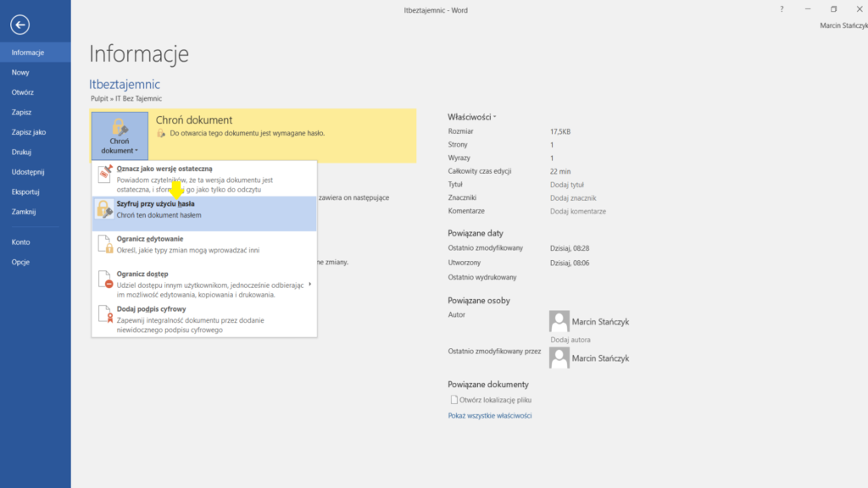Click 'Pokaż wszystkie właściwości' link
The width and height of the screenshot is (868, 488).
(490, 416)
